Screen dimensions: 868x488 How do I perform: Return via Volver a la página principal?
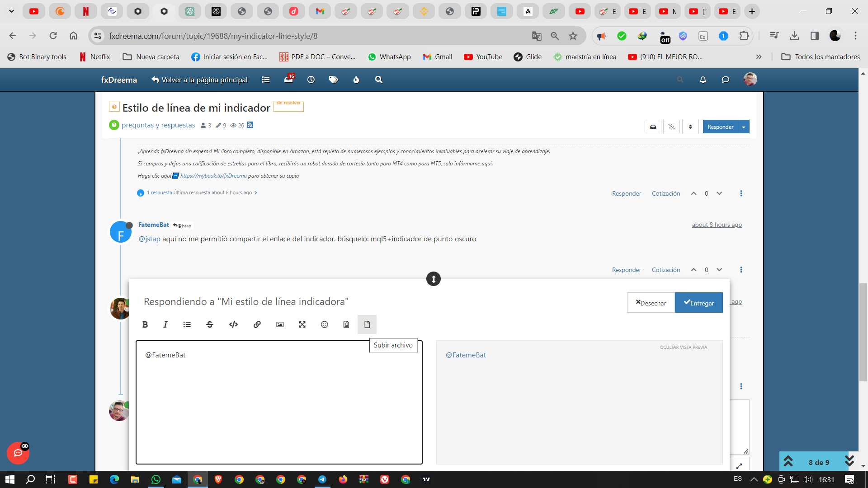point(199,80)
